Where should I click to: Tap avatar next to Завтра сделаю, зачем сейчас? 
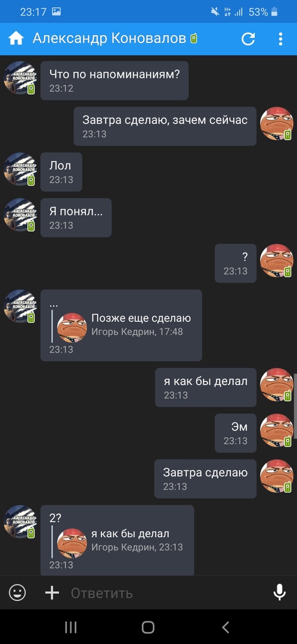pyautogui.click(x=277, y=123)
